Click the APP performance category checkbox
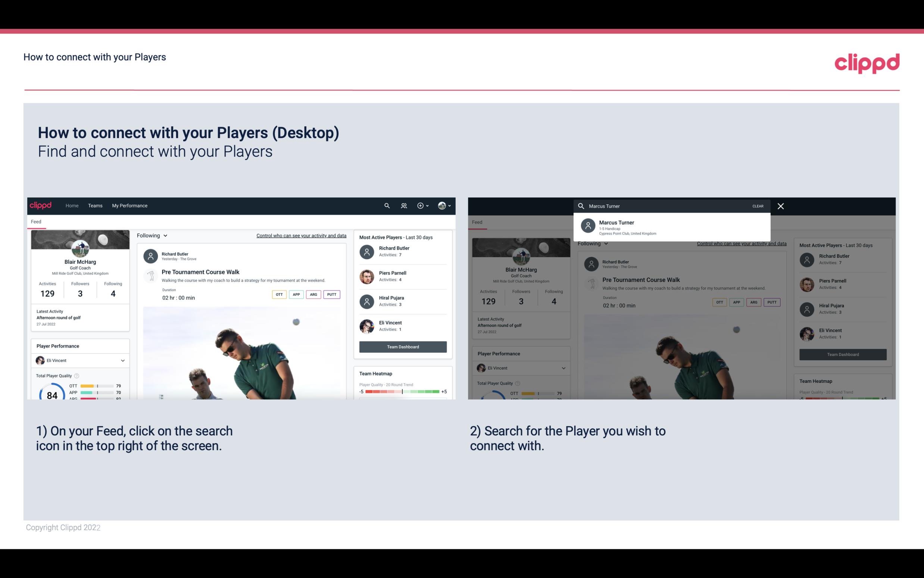Image resolution: width=924 pixels, height=578 pixels. (295, 294)
